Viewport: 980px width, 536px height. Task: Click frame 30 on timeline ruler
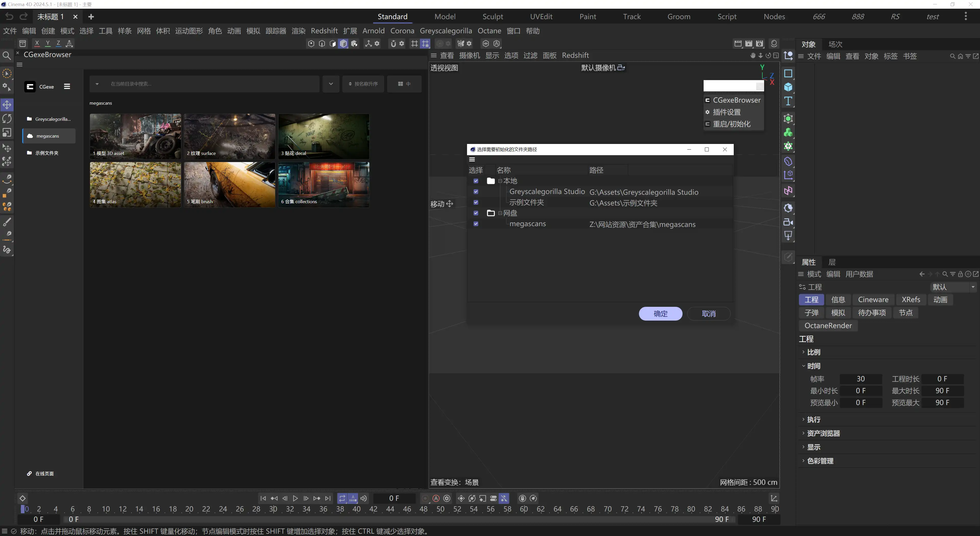273,509
